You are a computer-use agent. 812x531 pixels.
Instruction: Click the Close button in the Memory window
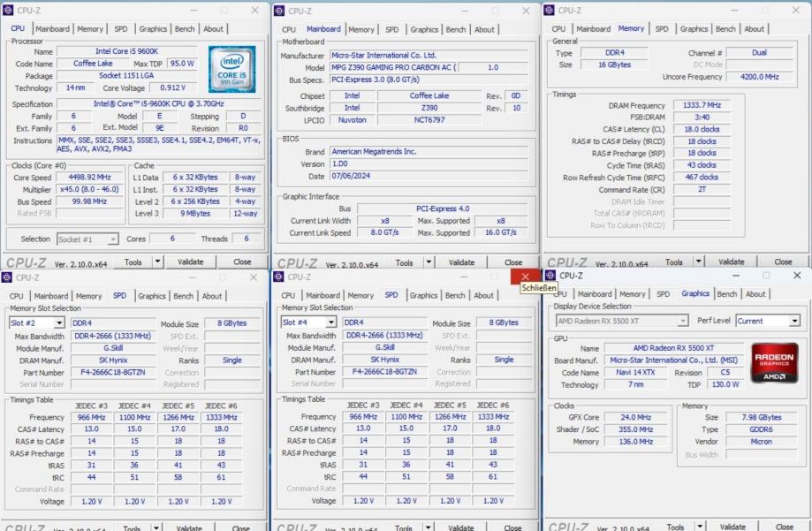click(x=783, y=262)
